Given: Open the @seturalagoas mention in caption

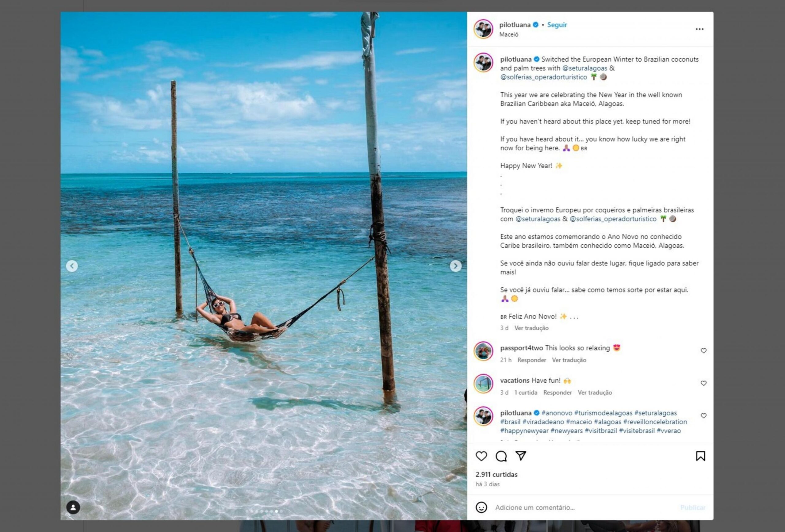Looking at the screenshot, I should (x=585, y=68).
